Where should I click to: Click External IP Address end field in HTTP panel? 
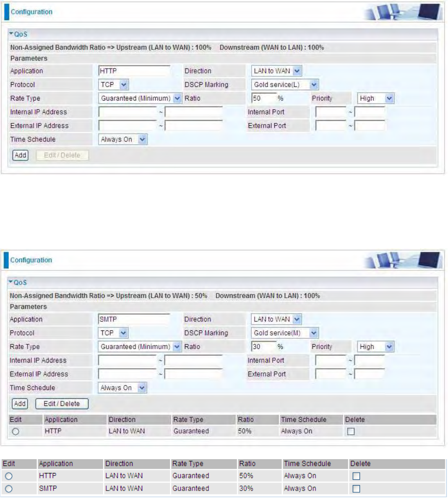point(194,126)
